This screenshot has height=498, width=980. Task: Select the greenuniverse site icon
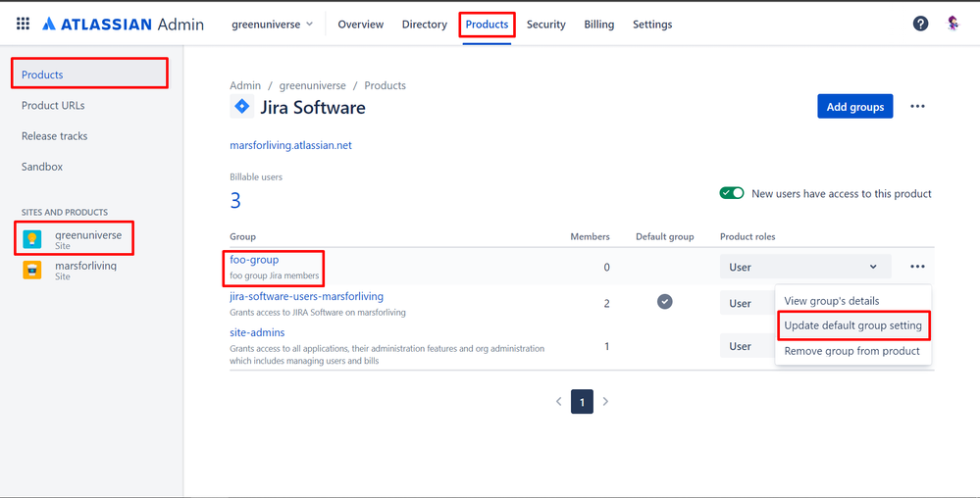31,240
